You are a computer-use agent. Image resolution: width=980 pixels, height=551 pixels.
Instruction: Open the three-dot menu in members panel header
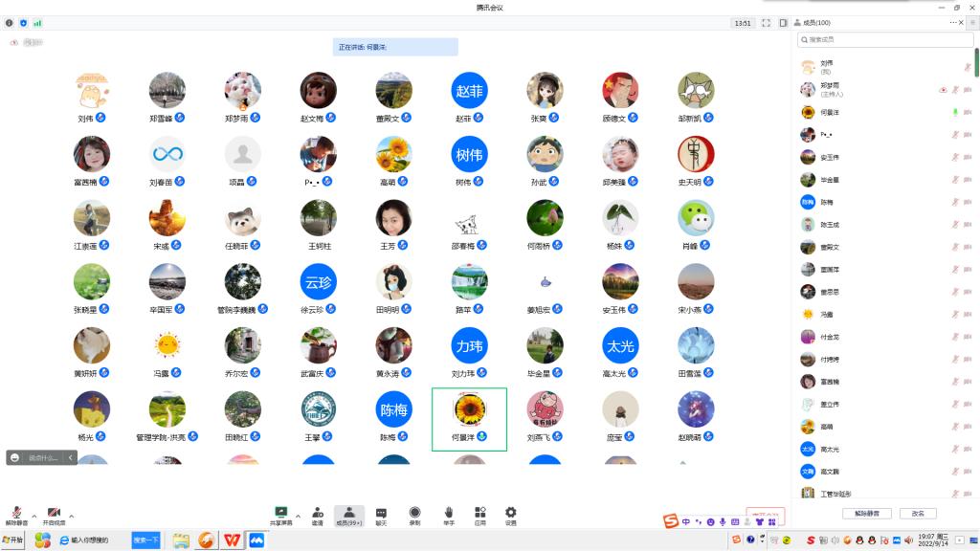point(953,22)
